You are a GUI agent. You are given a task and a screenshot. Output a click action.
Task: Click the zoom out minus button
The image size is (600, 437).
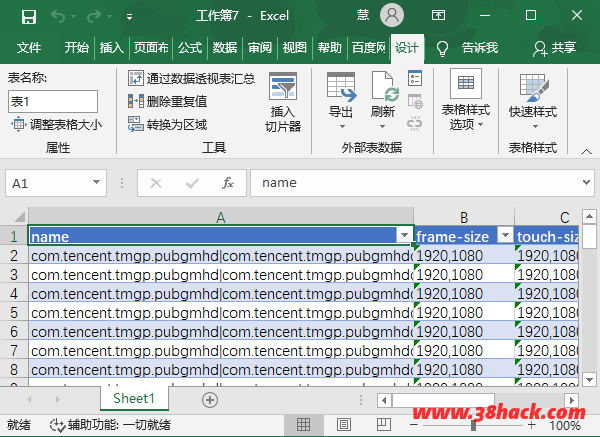point(414,425)
